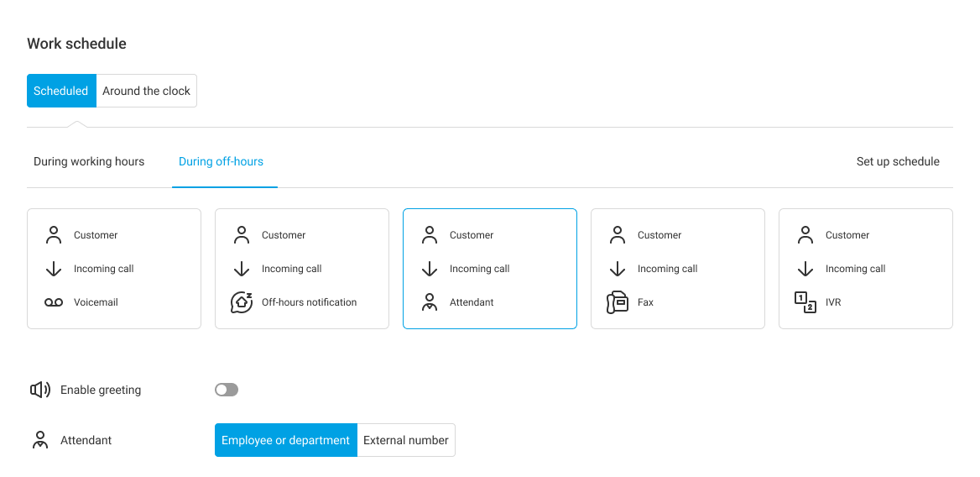Click the down arrow in Fax card
This screenshot has height=477, width=980.
pyautogui.click(x=618, y=269)
